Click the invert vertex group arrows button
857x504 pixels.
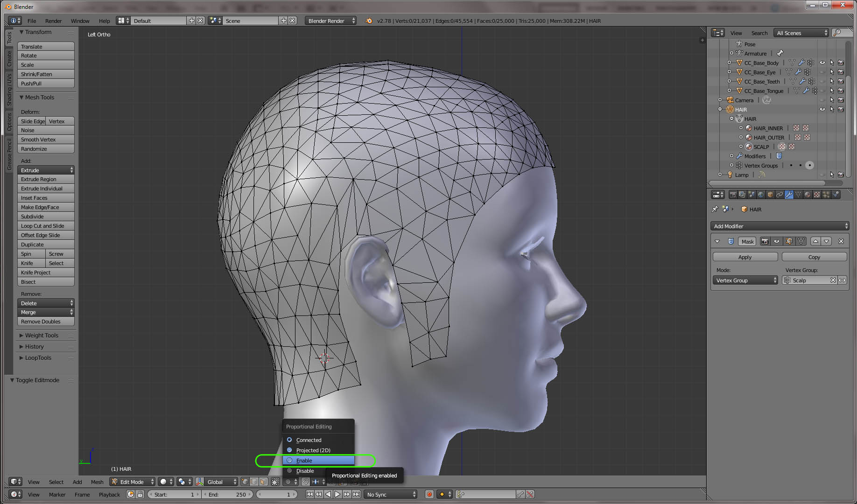(842, 280)
